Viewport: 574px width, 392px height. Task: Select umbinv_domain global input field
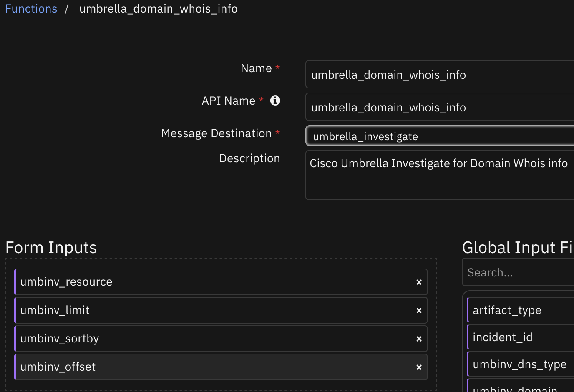tap(521, 386)
